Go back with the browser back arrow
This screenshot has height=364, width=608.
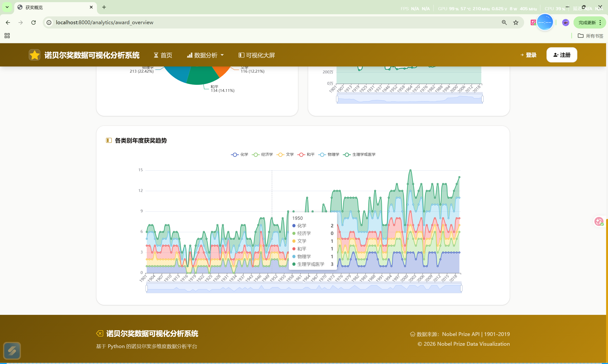pyautogui.click(x=8, y=23)
